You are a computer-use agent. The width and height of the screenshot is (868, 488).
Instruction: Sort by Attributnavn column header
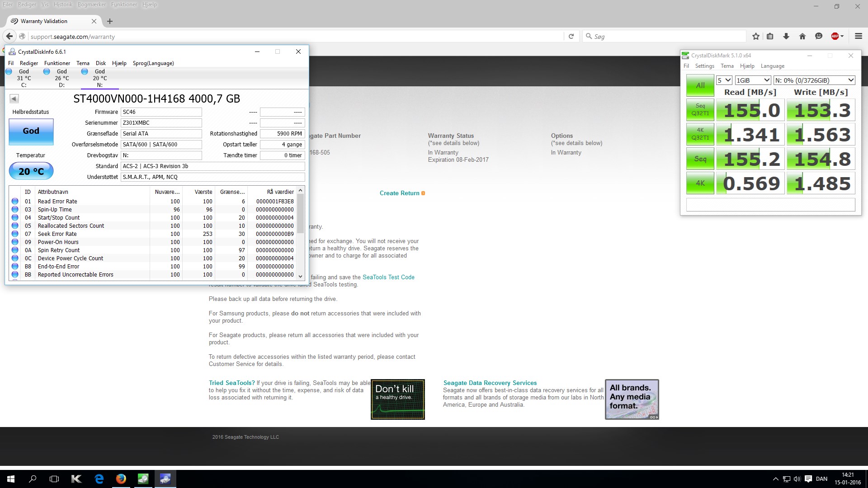tap(92, 192)
